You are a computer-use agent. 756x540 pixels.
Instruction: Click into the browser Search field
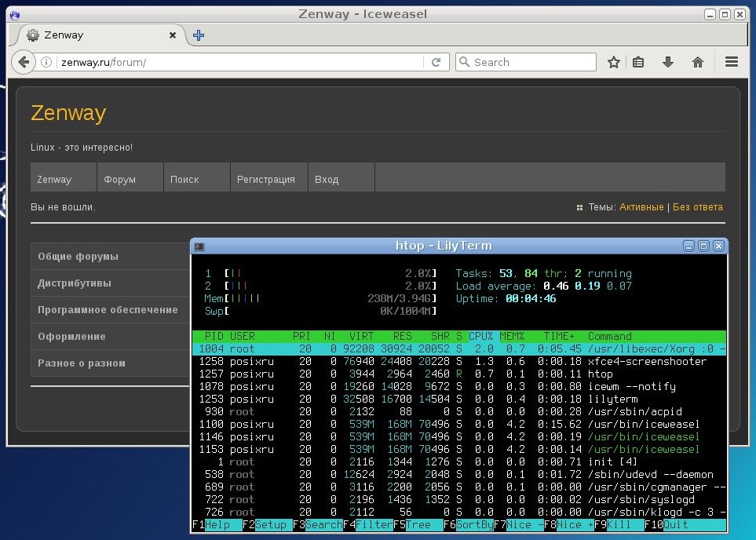[x=525, y=62]
